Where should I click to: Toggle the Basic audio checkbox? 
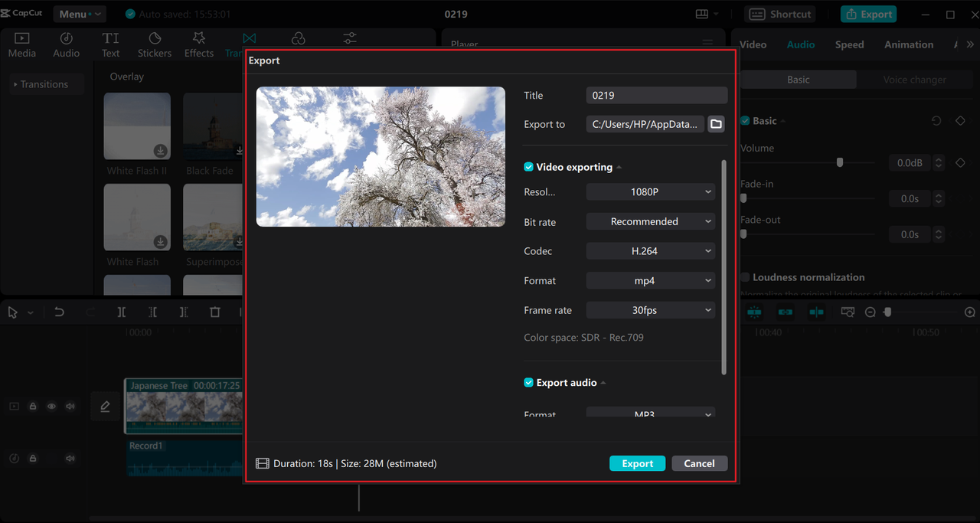pyautogui.click(x=745, y=121)
